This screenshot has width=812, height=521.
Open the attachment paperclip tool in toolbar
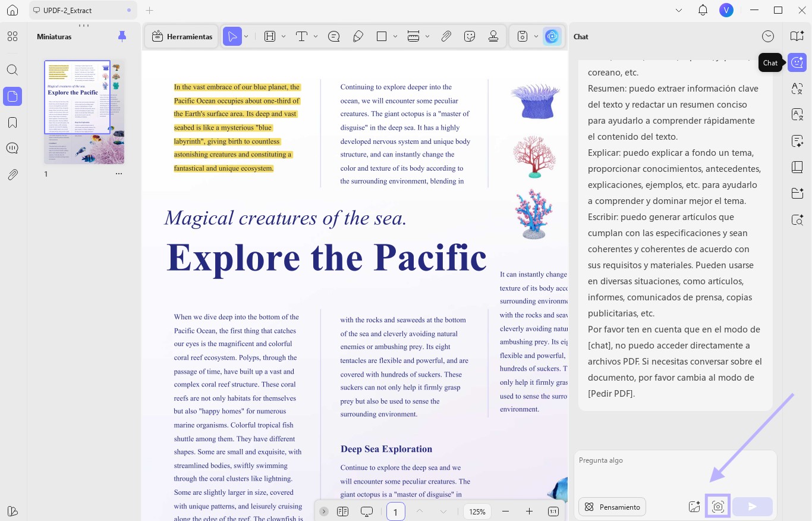446,37
